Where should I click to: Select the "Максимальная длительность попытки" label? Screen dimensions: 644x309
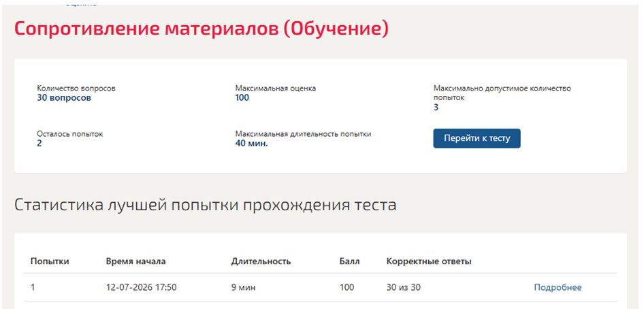coord(303,134)
